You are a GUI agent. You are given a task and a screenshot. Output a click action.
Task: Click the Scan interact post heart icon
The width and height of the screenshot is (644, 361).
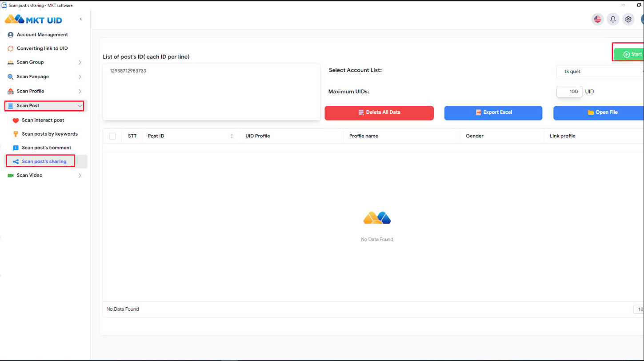point(16,120)
